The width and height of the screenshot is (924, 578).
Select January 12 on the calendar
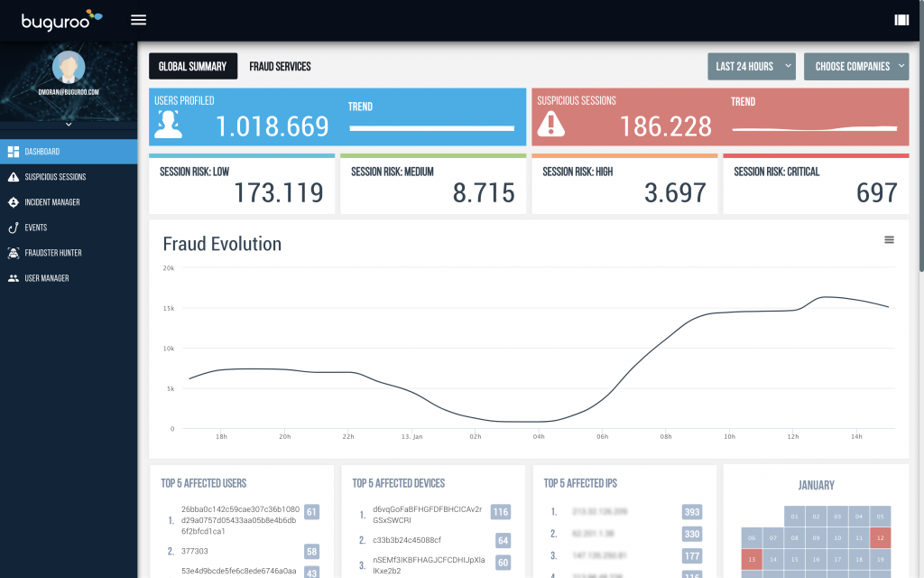[x=881, y=537]
